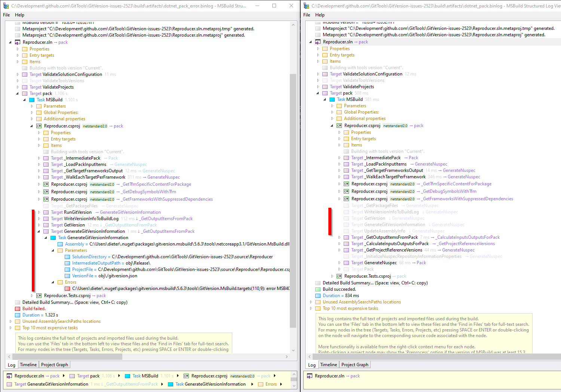
Task: Expand the Top 10 most expensive tasks node
Action: click(11, 328)
